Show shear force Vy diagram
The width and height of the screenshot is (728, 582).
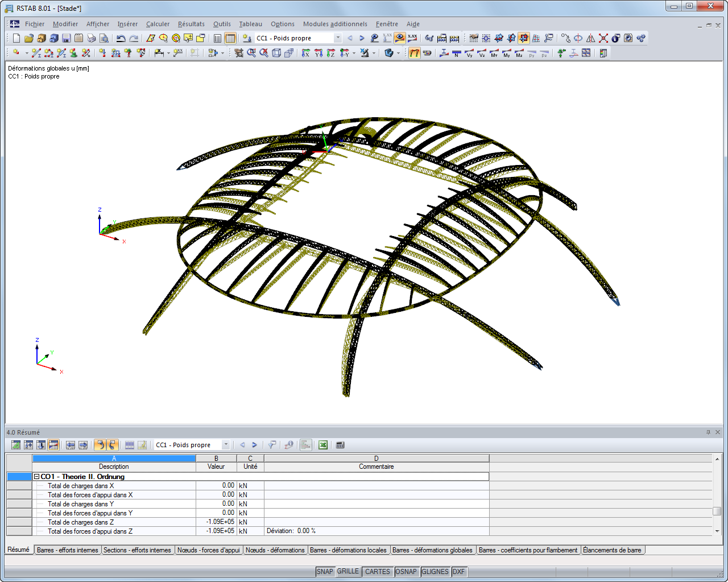469,53
